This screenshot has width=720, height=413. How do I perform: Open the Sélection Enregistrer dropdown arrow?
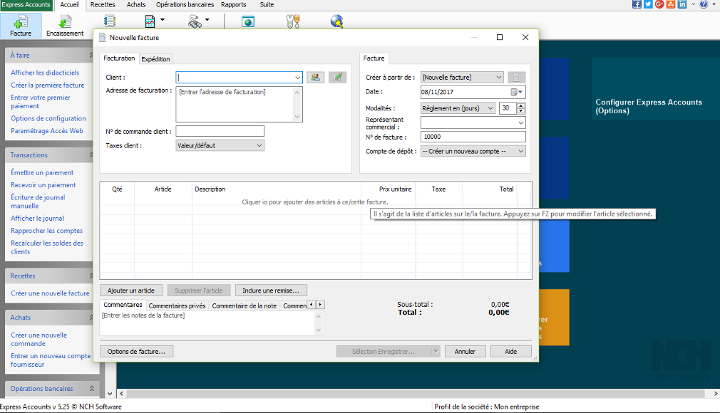[435, 351]
